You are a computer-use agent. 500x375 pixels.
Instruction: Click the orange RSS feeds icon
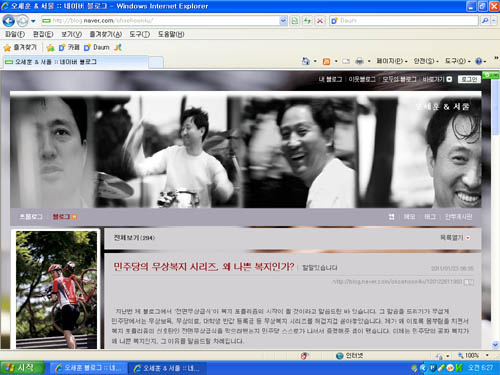click(326, 61)
